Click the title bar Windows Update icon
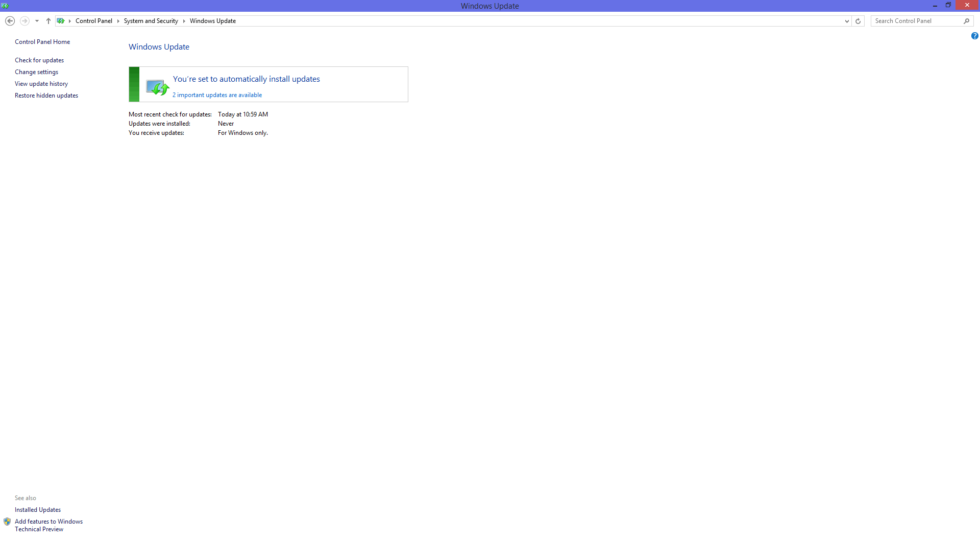The width and height of the screenshot is (980, 543). pos(5,6)
